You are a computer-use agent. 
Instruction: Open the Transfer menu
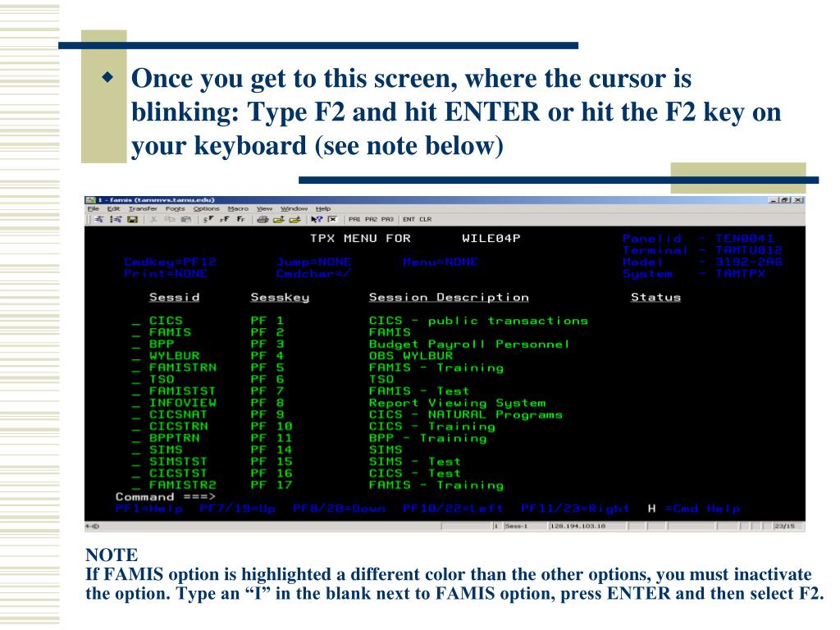143,209
